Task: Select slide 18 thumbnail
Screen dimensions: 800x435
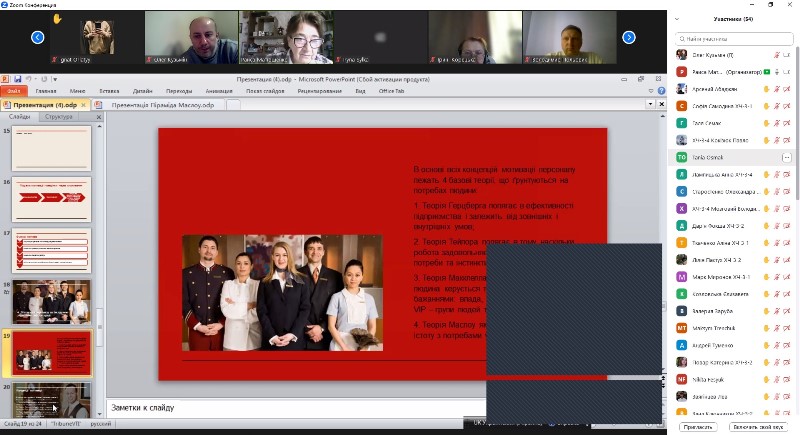Action: coord(52,302)
